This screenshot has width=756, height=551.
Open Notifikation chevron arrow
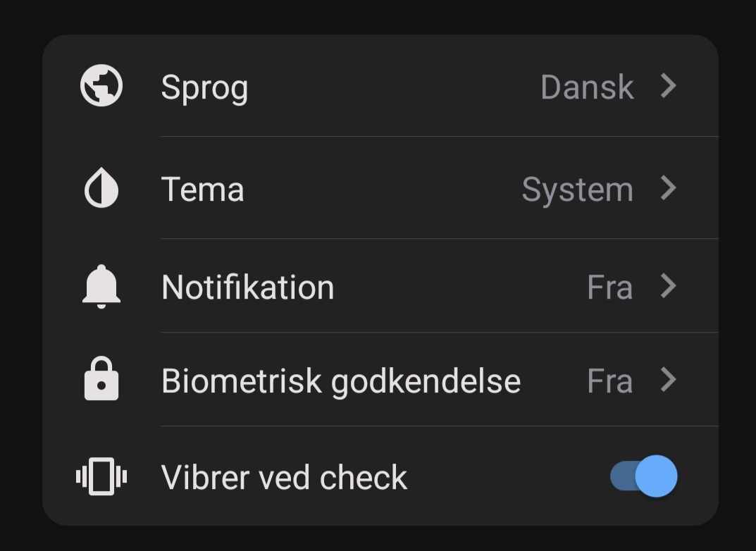tap(668, 286)
